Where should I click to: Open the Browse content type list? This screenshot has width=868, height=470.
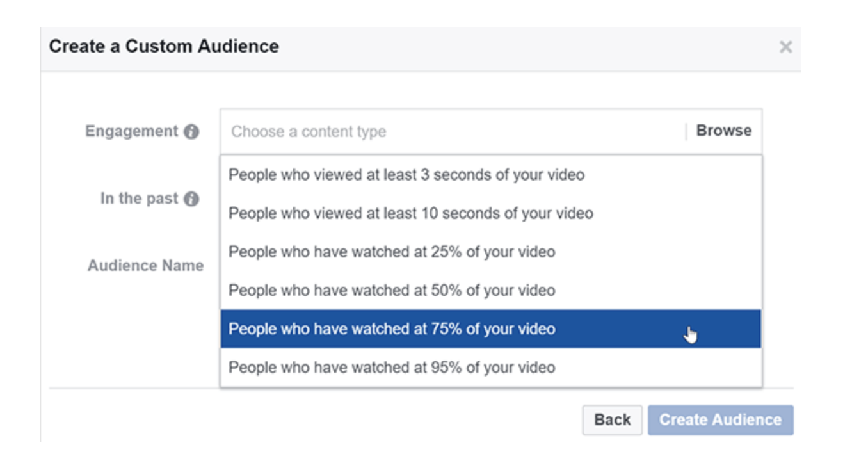point(723,131)
